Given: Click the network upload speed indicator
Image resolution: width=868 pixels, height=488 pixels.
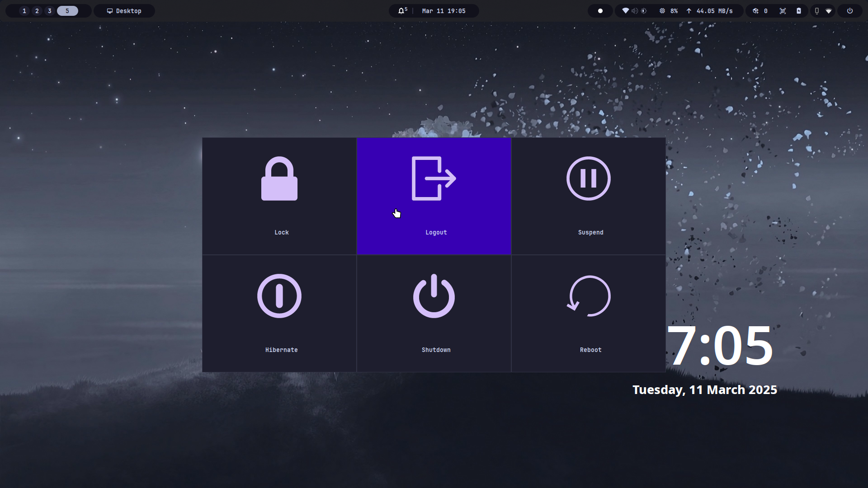Looking at the screenshot, I should click(710, 11).
